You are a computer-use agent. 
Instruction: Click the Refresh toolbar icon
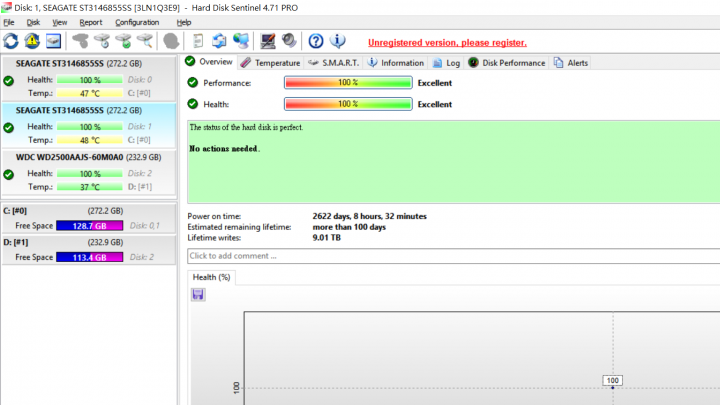pyautogui.click(x=11, y=41)
